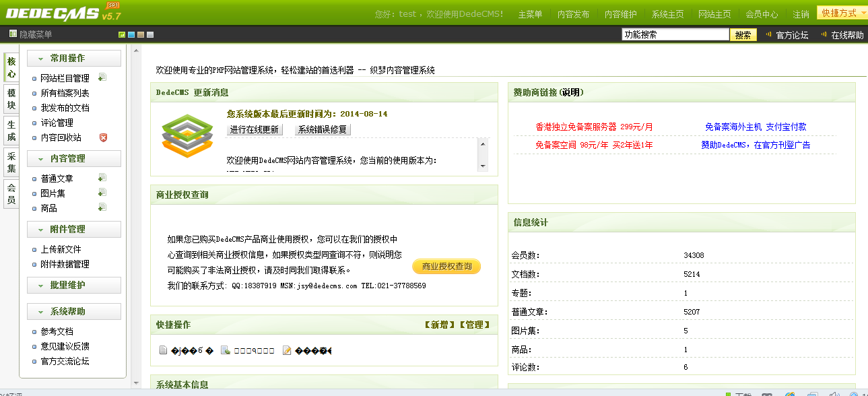Click add icon next to 图片集
The image size is (868, 396).
pyautogui.click(x=102, y=193)
